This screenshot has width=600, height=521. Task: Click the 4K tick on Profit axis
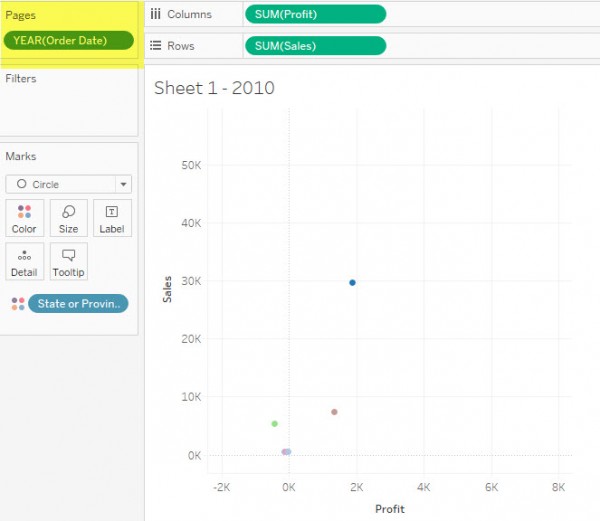pos(424,487)
